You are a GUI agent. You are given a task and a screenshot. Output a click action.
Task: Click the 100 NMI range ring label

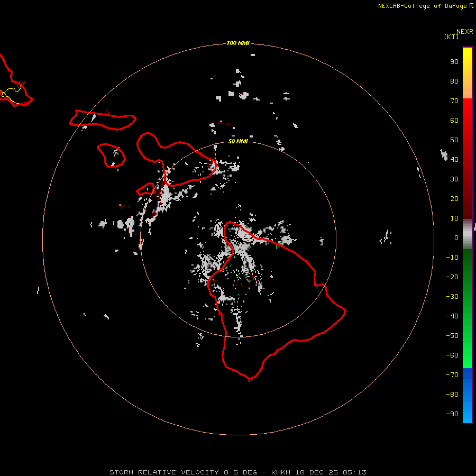[238, 43]
